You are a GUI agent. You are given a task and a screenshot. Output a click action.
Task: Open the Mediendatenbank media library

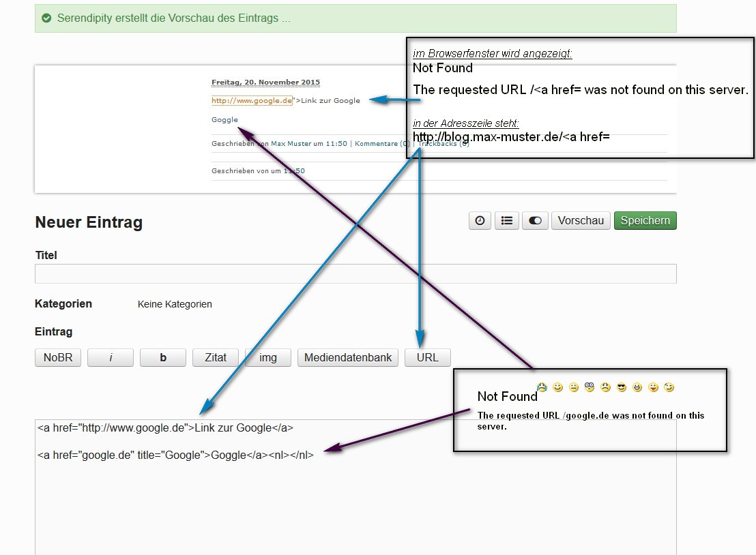(x=348, y=358)
